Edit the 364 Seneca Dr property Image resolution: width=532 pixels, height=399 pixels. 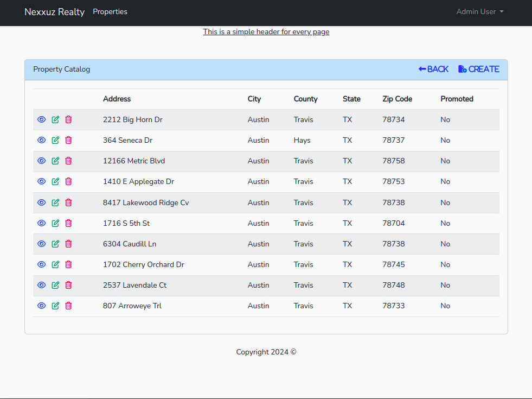point(55,140)
